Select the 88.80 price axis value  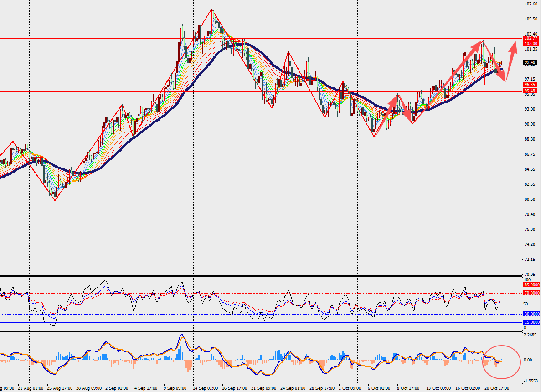pyautogui.click(x=530, y=139)
